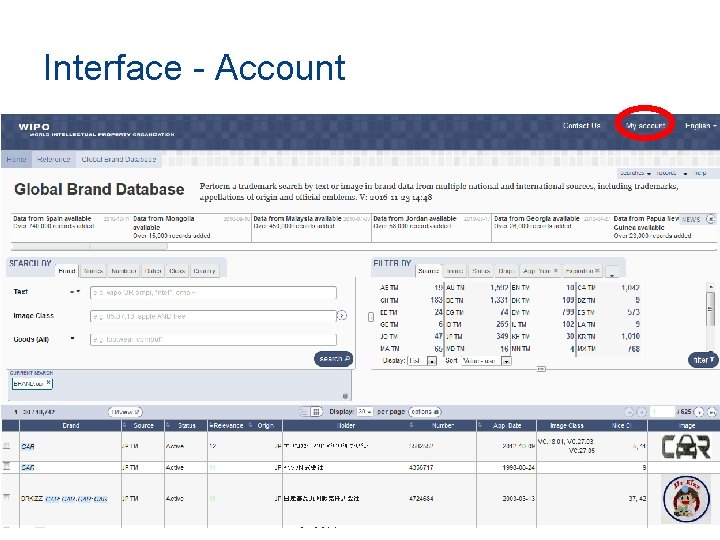720x540 pixels.
Task: Click the search button
Action: (x=334, y=359)
